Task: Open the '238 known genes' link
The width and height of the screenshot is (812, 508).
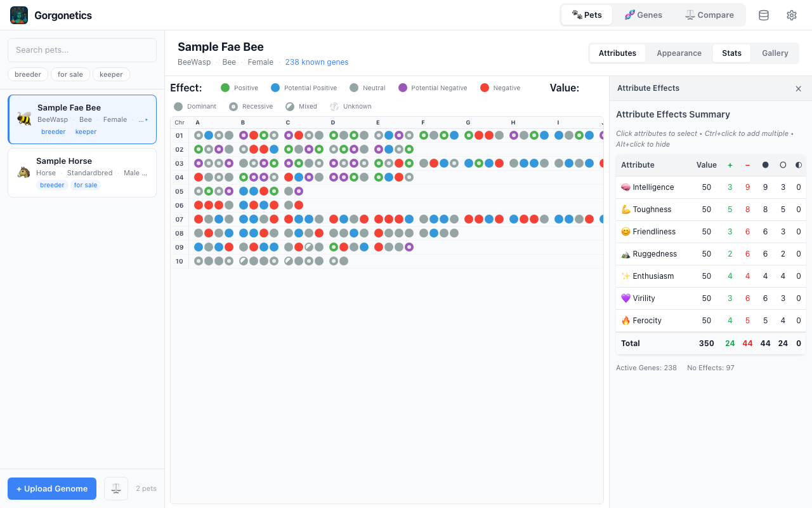Action: (317, 62)
